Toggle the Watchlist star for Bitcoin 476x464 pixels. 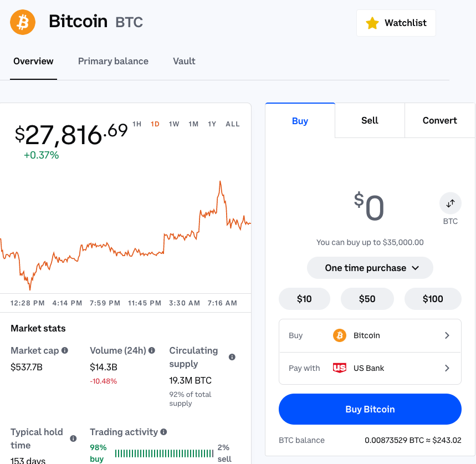[x=372, y=23]
